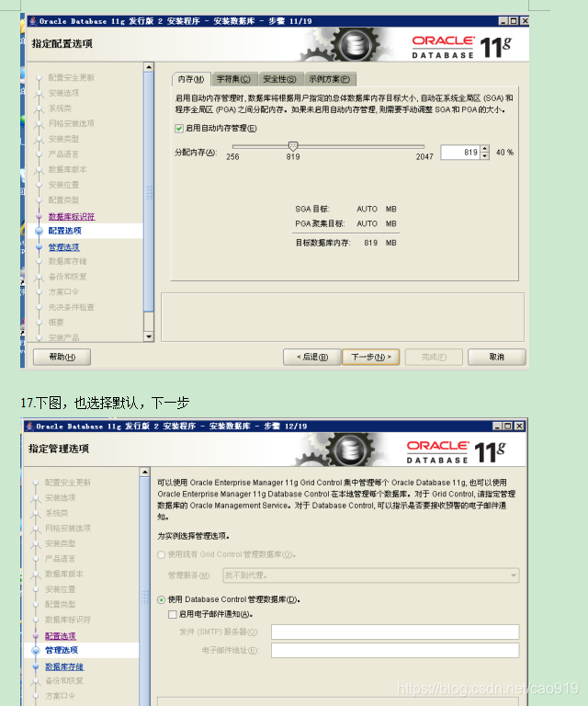Viewport: 588px width, 706px height.
Task: Close the step 12/19 installer window
Action: point(519,426)
